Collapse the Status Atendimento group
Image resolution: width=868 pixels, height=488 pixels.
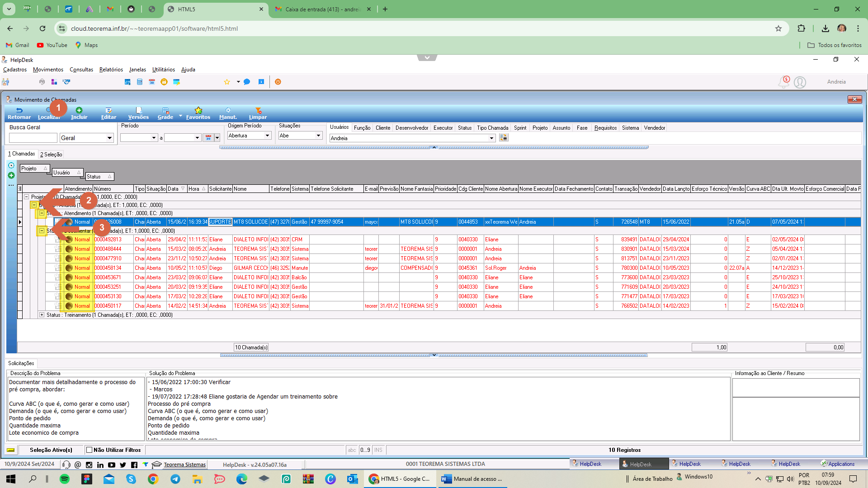(42, 213)
